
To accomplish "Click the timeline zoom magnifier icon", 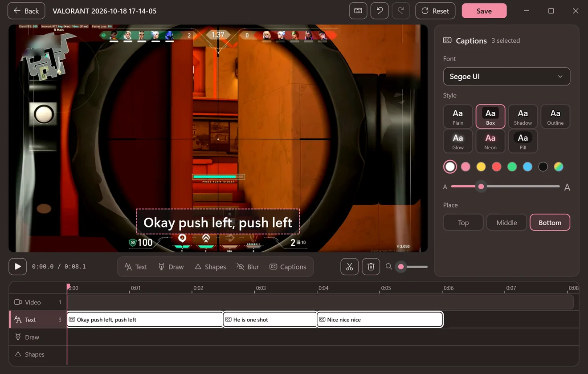I will 389,266.
